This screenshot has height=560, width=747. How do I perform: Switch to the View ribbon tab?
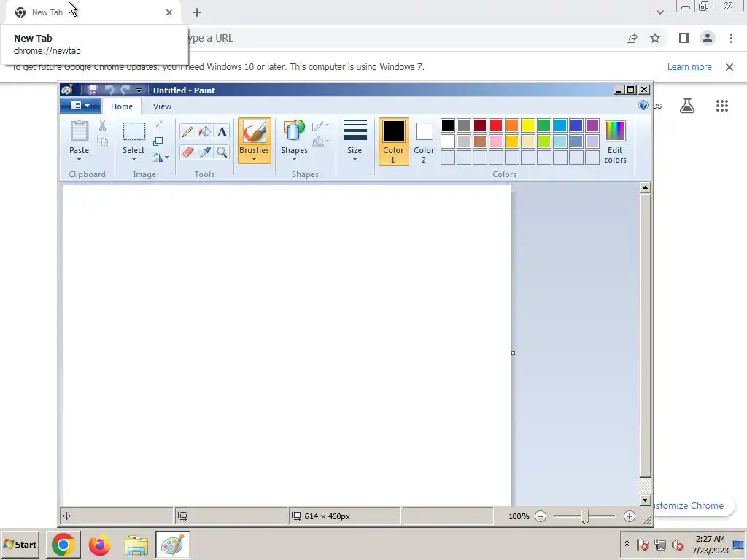click(162, 106)
